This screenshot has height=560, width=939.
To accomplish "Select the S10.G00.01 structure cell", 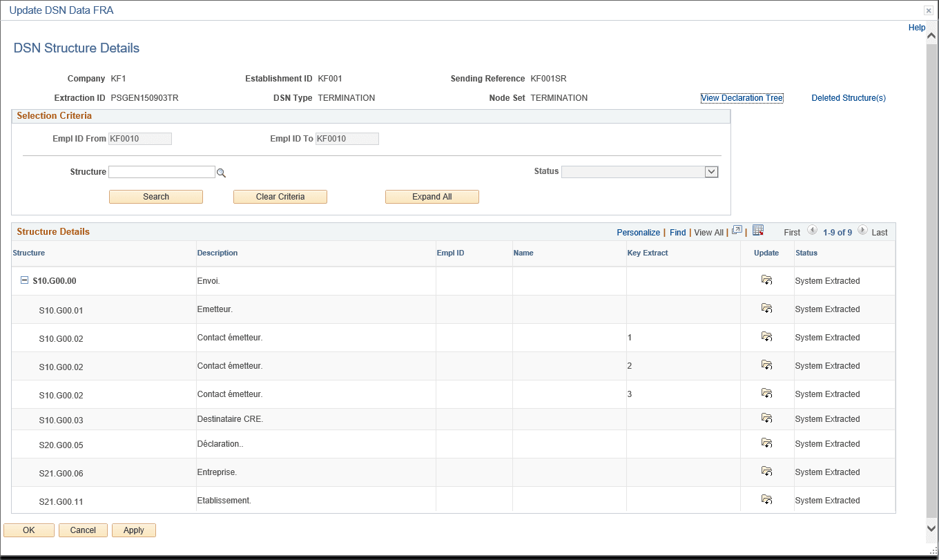I will coord(61,311).
